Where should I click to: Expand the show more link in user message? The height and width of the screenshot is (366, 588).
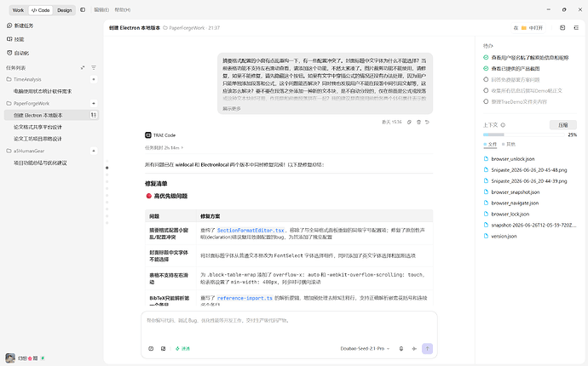tap(232, 109)
